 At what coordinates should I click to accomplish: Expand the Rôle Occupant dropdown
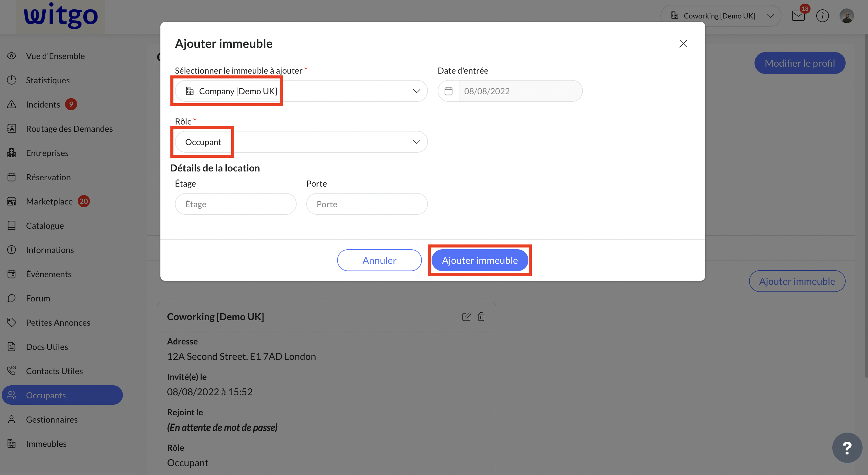pos(301,142)
